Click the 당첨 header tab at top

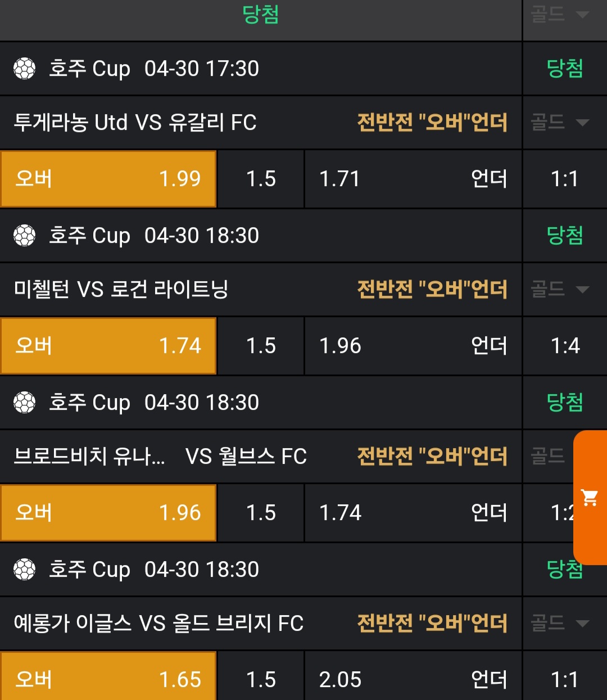(x=260, y=15)
